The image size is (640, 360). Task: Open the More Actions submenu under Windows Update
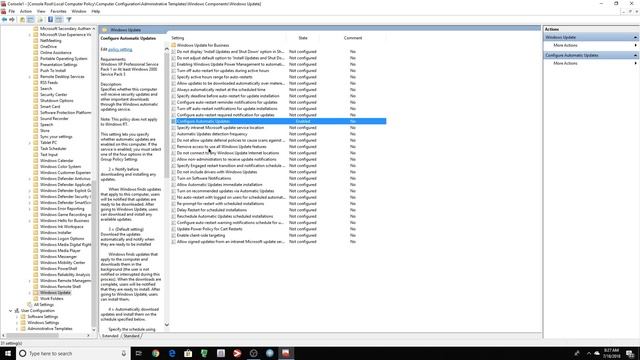565,45
